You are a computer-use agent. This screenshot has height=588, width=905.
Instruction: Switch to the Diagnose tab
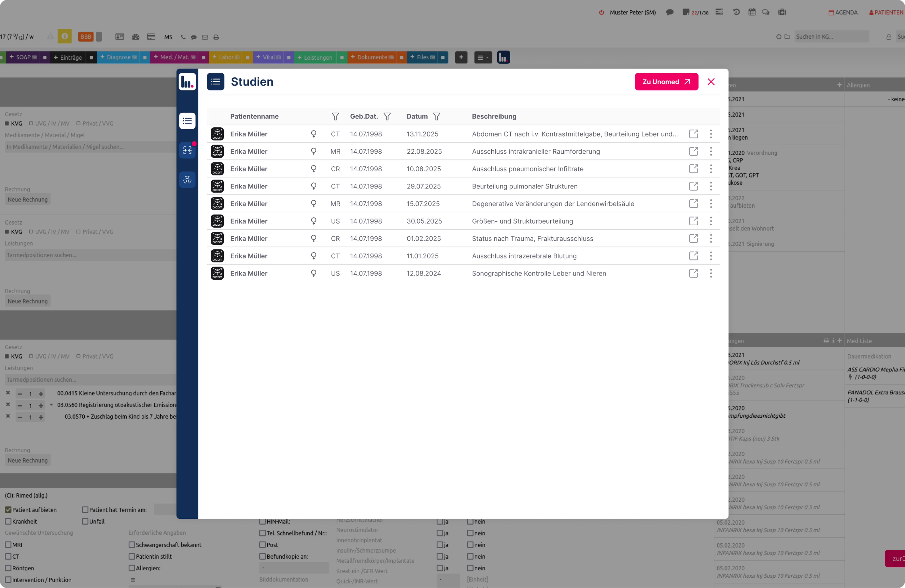(118, 57)
